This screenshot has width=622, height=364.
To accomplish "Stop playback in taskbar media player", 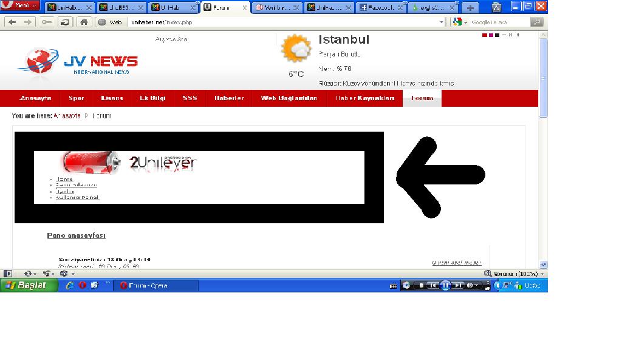I will tap(422, 285).
